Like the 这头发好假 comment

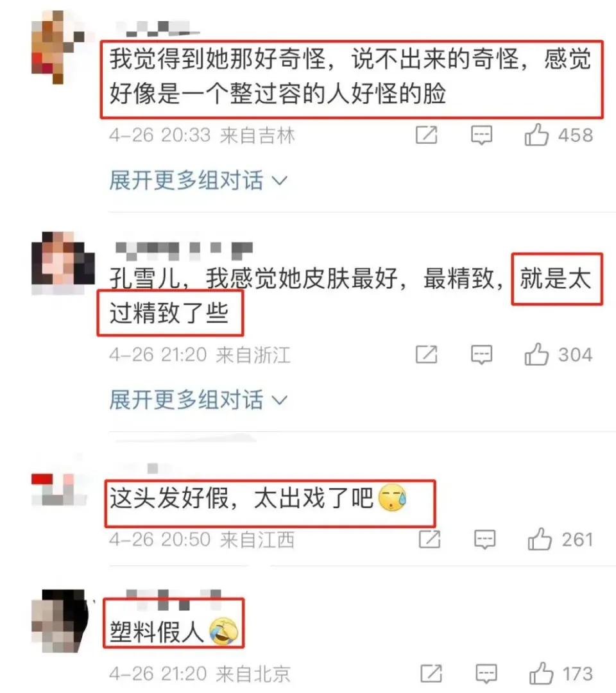(540, 539)
